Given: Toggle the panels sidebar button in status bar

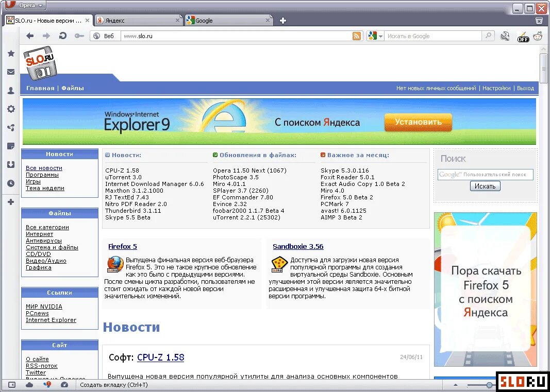Looking at the screenshot, I should coord(11,385).
